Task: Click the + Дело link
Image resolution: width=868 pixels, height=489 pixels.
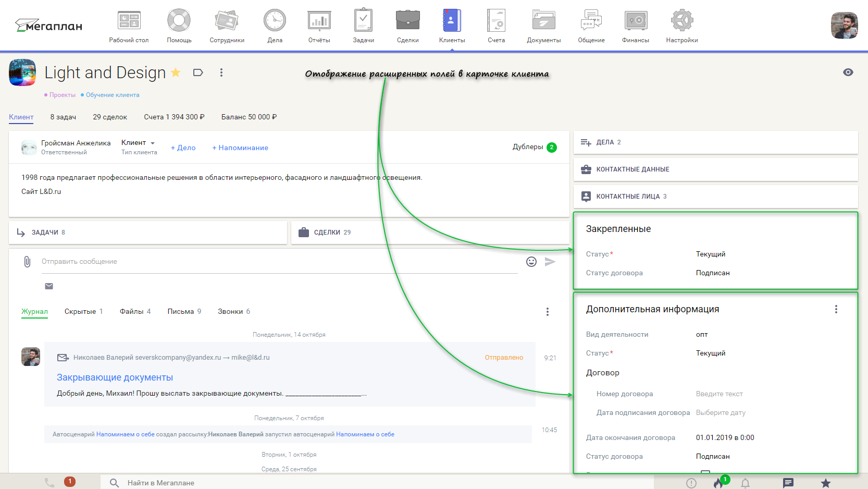Action: (183, 148)
